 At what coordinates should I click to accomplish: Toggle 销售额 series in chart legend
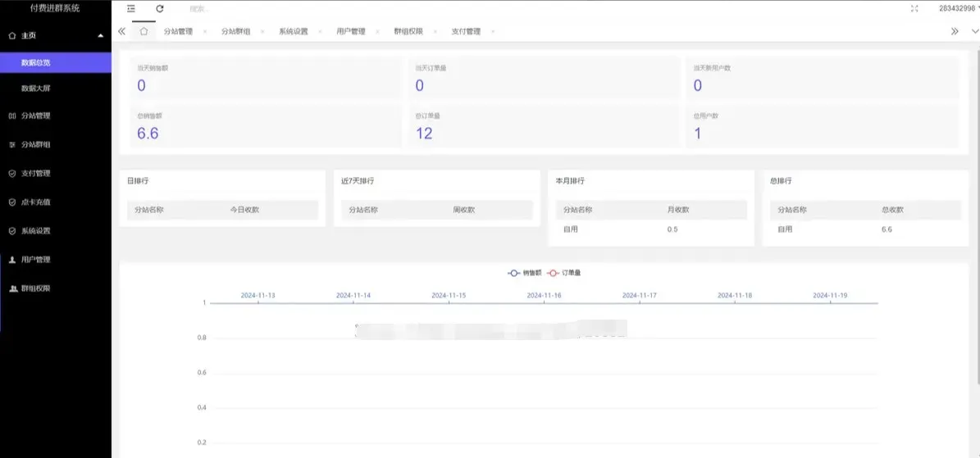525,273
